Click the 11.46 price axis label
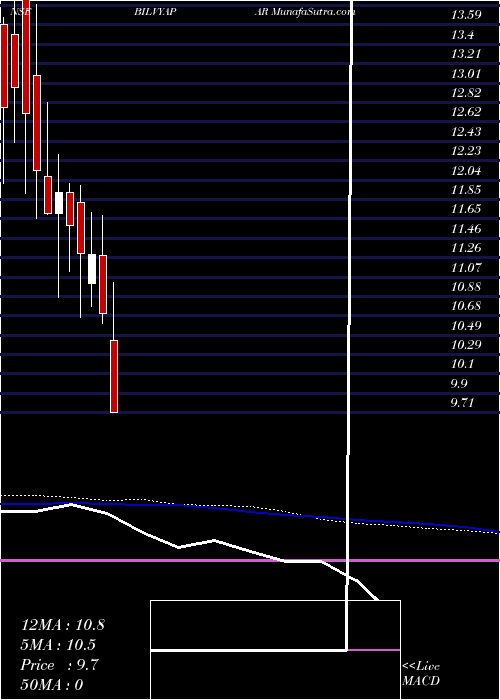This screenshot has width=500, height=700. [x=466, y=228]
